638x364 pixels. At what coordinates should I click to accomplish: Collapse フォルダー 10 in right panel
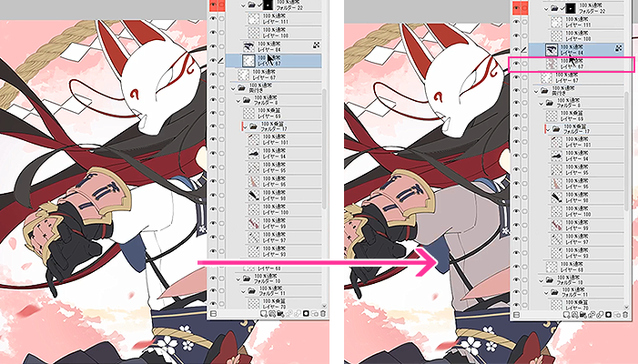click(x=542, y=280)
